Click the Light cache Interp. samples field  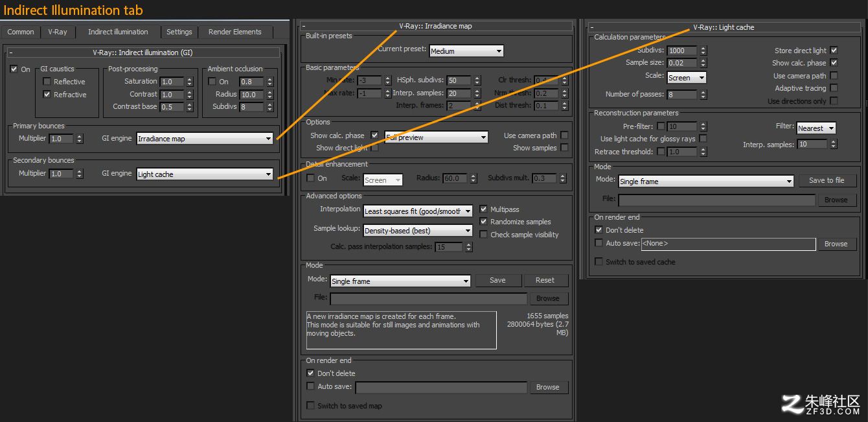(812, 145)
